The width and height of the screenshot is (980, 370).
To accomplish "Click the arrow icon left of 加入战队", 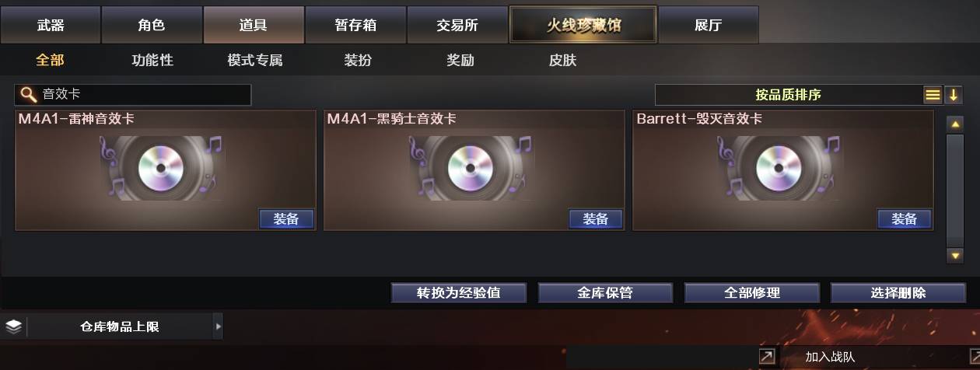I will [767, 356].
